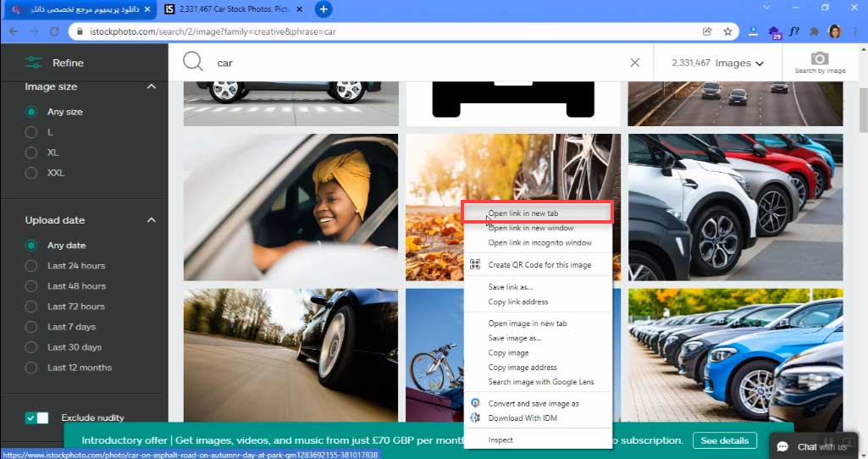Clear the search with the X icon
Image resolution: width=868 pixels, height=459 pixels.
(635, 63)
